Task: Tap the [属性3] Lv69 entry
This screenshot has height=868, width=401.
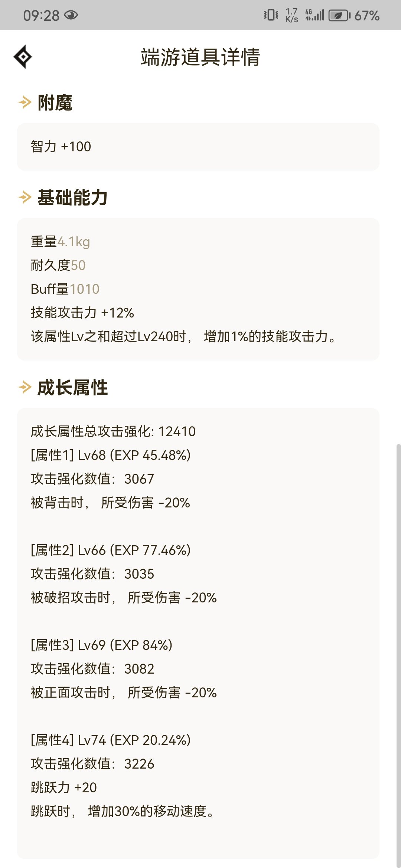Action: pos(102,645)
